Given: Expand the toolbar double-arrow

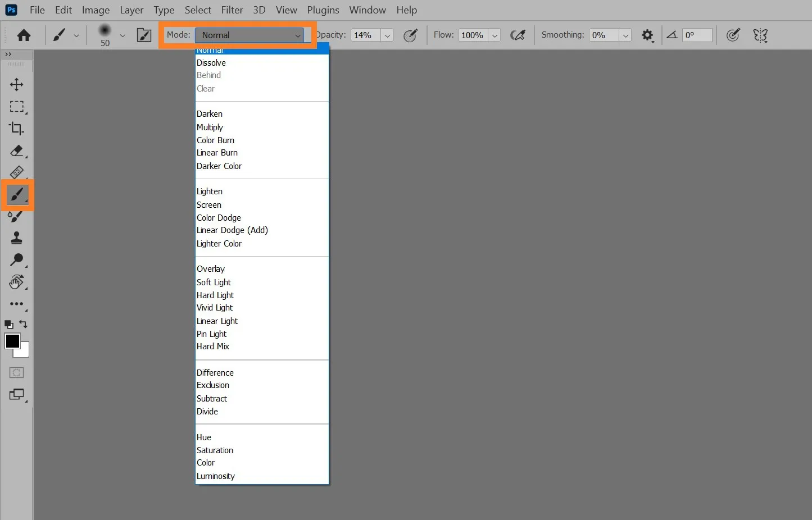Looking at the screenshot, I should (x=8, y=54).
